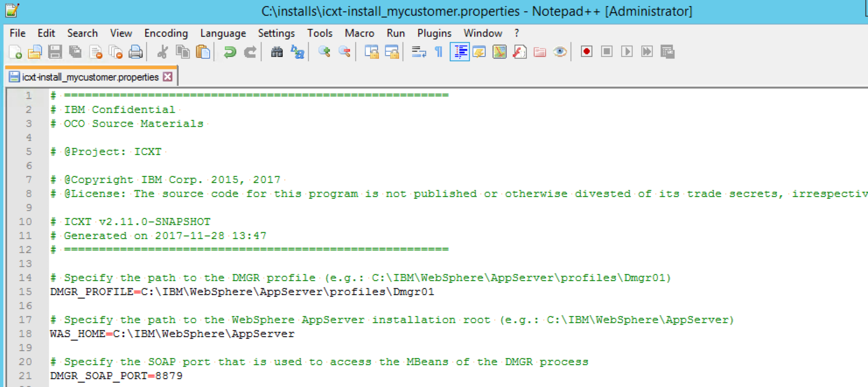Open the Plugins menu
868x387 pixels.
coord(434,33)
